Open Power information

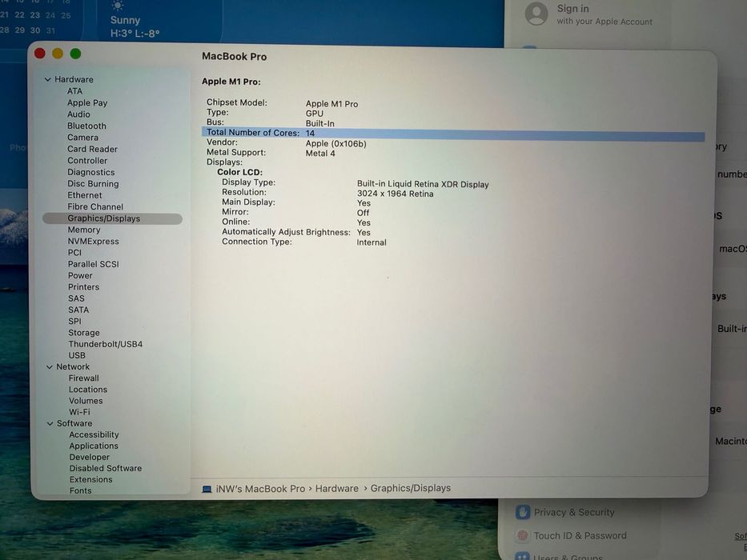80,275
